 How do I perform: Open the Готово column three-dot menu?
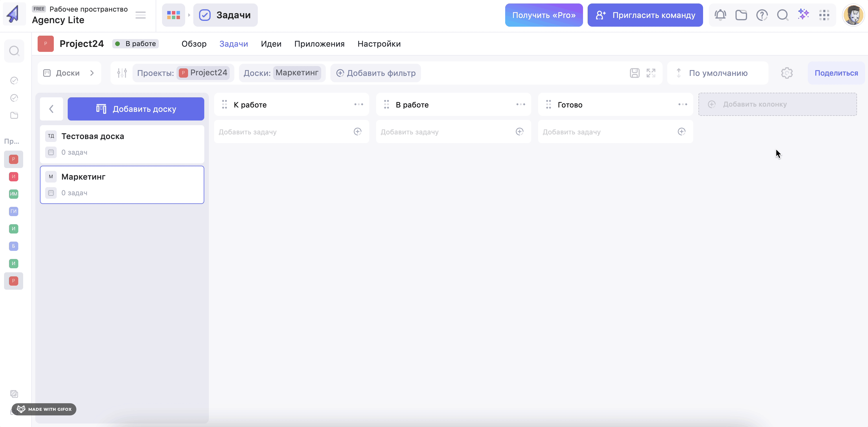683,105
